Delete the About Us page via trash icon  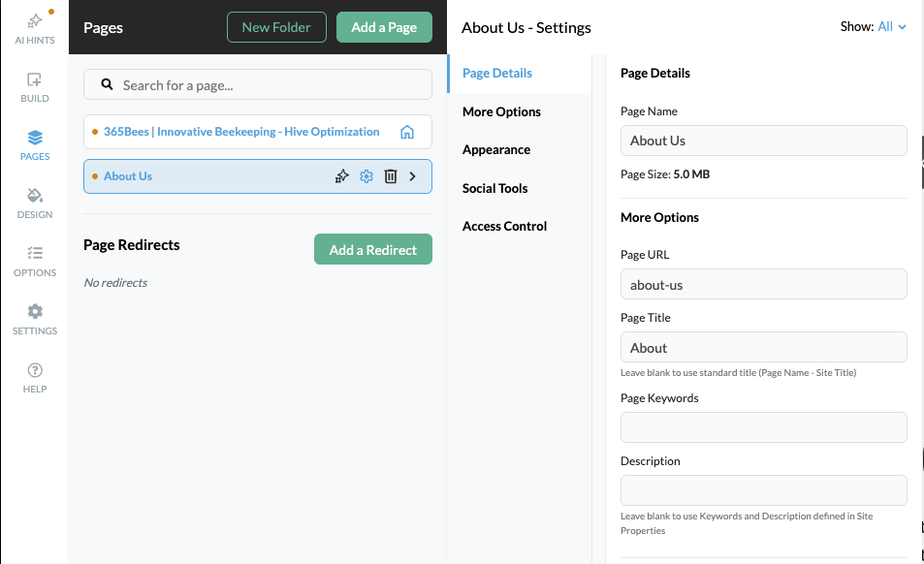click(x=391, y=176)
